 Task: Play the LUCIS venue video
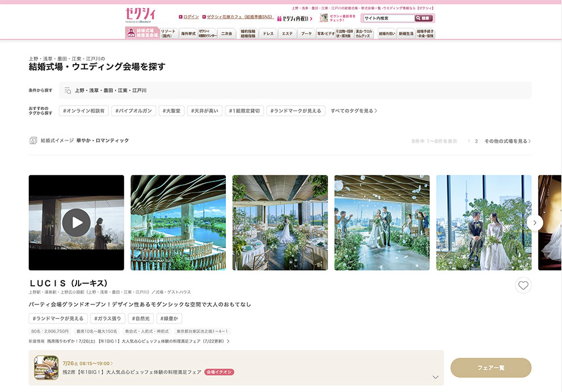coord(76,222)
